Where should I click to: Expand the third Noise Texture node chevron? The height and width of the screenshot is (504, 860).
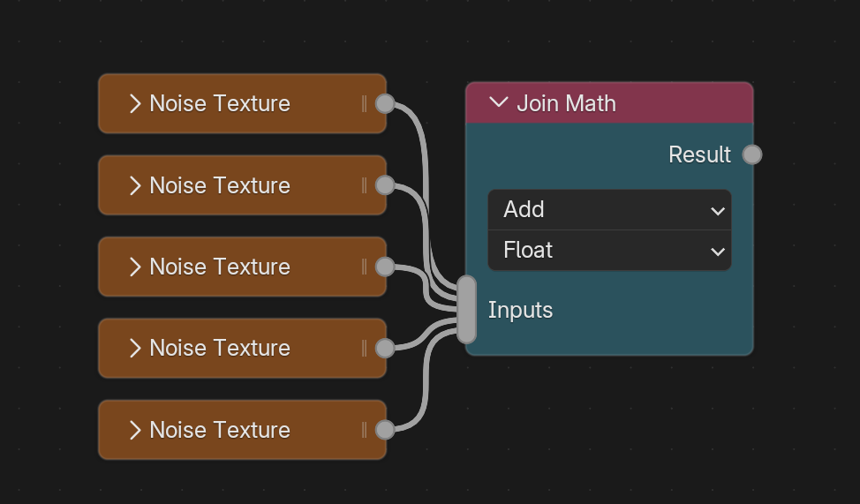click(x=135, y=267)
